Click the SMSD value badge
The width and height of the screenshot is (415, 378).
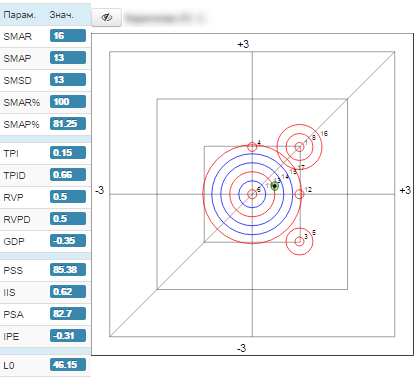68,80
